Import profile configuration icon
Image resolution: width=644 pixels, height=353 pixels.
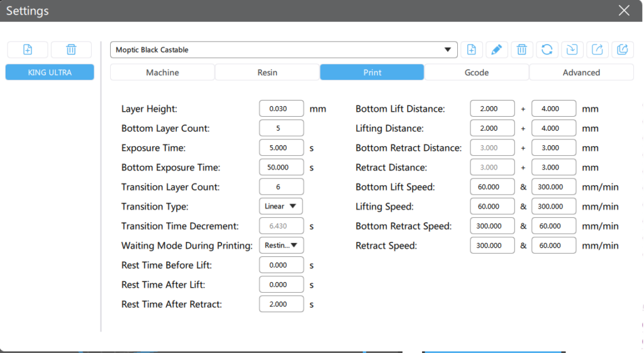pyautogui.click(x=572, y=50)
